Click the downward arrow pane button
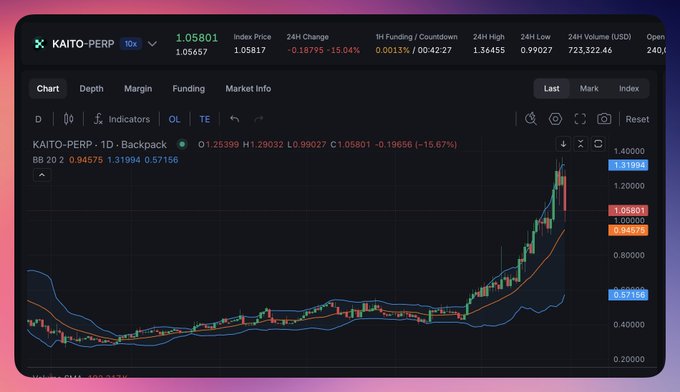The height and width of the screenshot is (392, 680). pyautogui.click(x=563, y=144)
